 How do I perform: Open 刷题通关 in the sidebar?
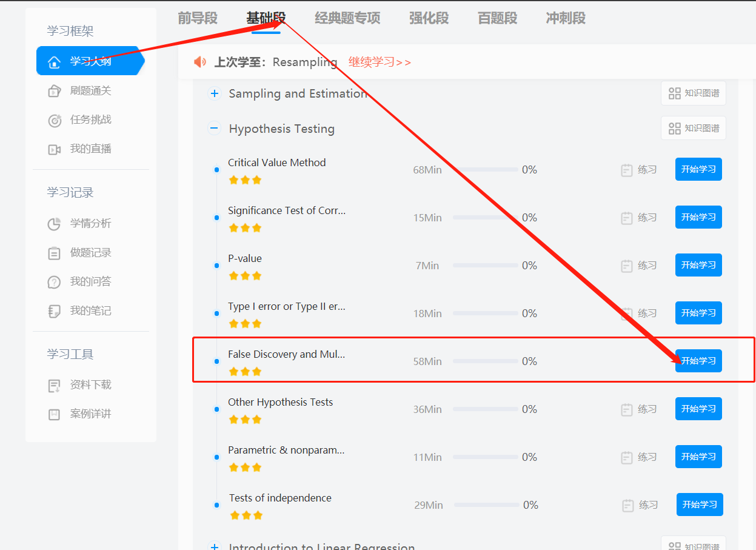90,91
